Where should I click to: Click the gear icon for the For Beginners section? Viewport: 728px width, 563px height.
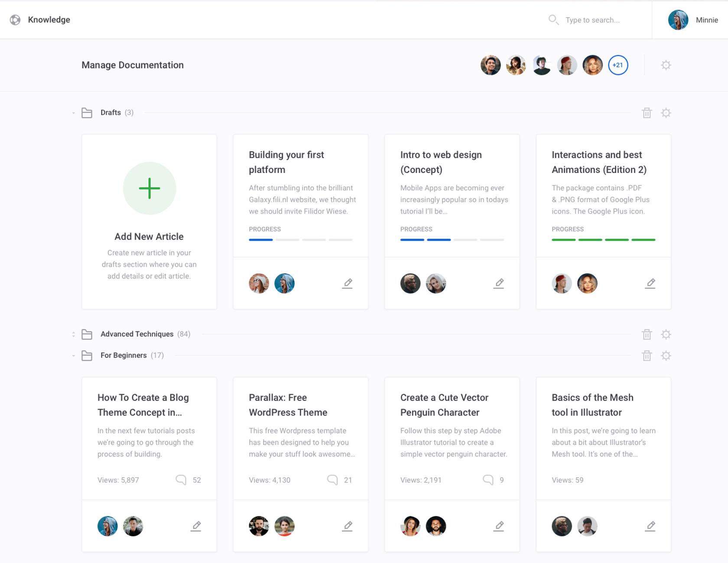[666, 355]
